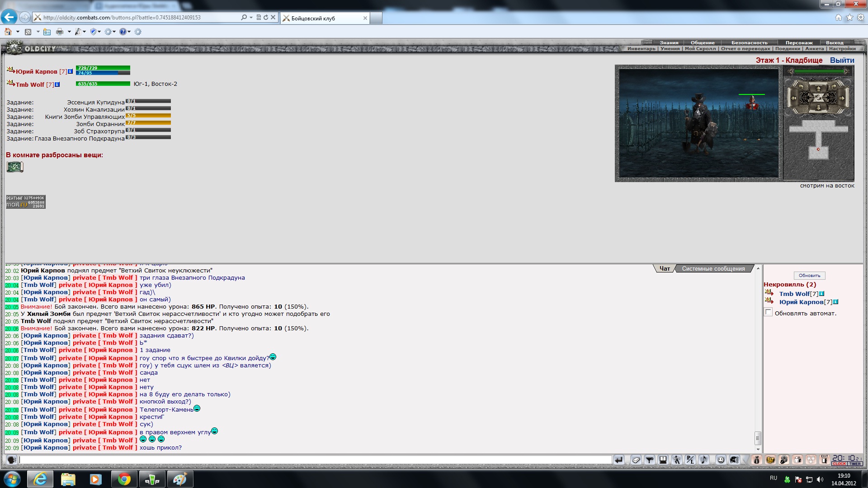Open the Персонаж menu
868x488 pixels.
tap(799, 42)
